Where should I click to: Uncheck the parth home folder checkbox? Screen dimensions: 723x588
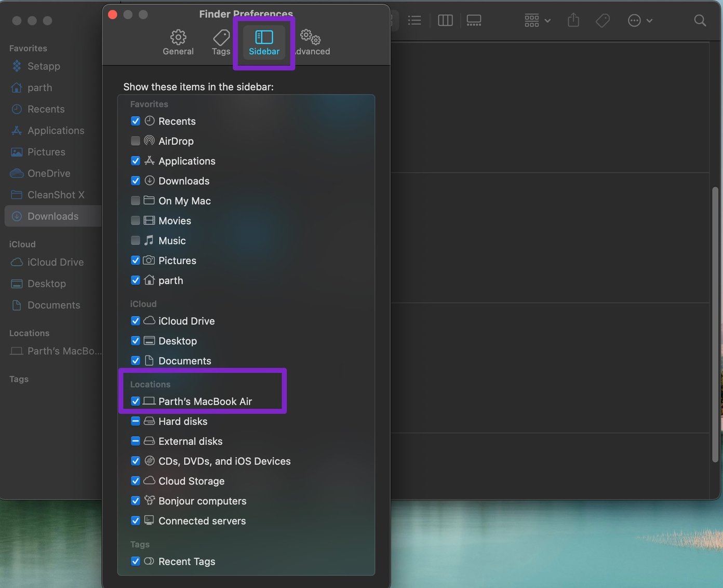click(136, 280)
